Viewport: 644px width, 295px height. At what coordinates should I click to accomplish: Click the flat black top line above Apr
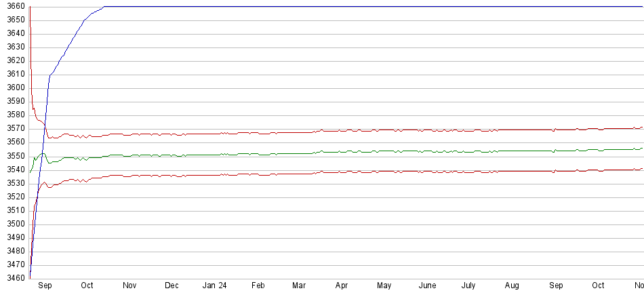click(342, 7)
